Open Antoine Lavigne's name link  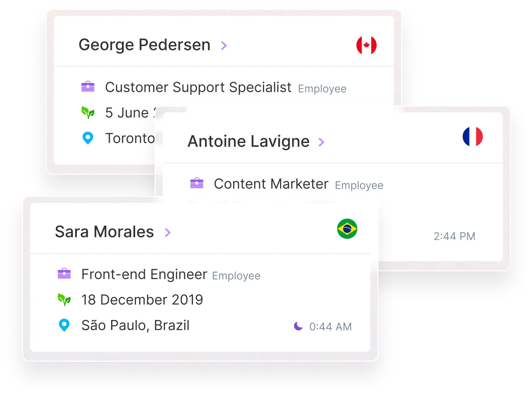(248, 141)
